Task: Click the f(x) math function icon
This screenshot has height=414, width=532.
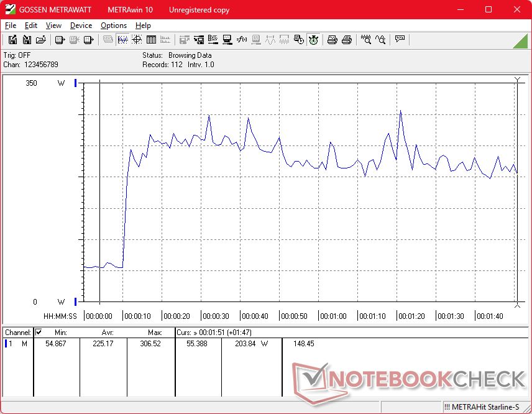Action: point(242,40)
